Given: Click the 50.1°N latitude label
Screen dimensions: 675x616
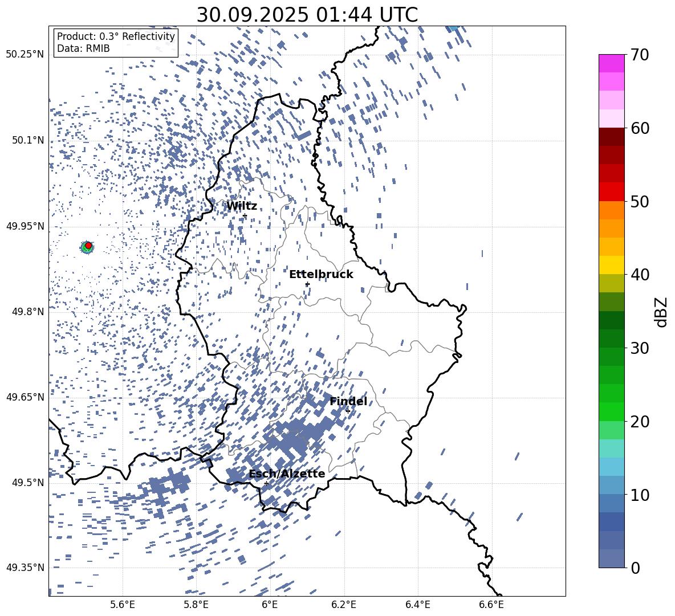Looking at the screenshot, I should pos(28,140).
